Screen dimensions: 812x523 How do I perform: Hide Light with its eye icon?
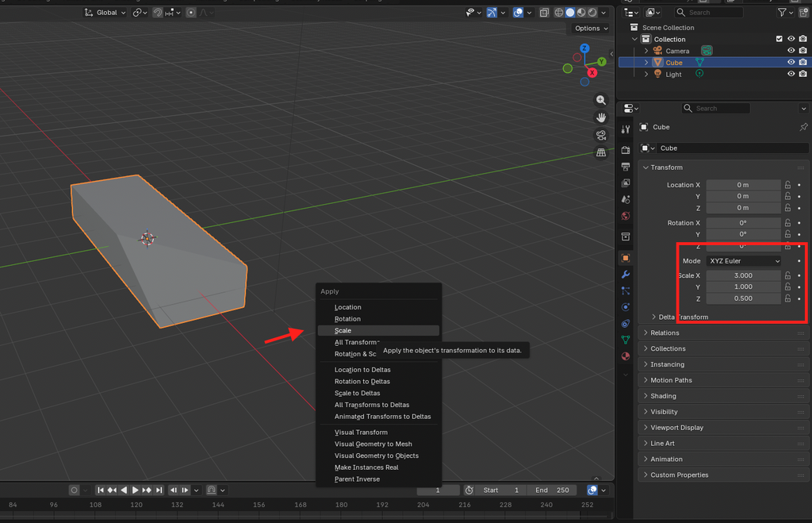point(791,74)
